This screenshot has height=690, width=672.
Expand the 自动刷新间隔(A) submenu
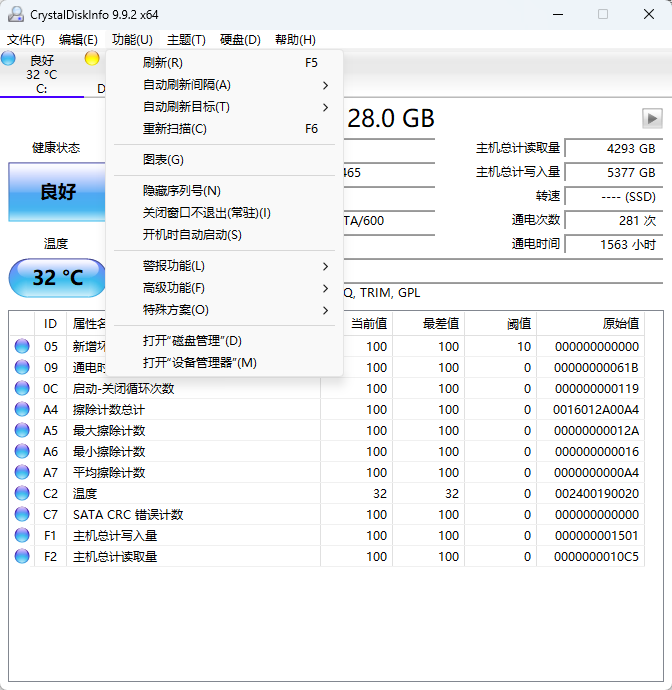224,84
